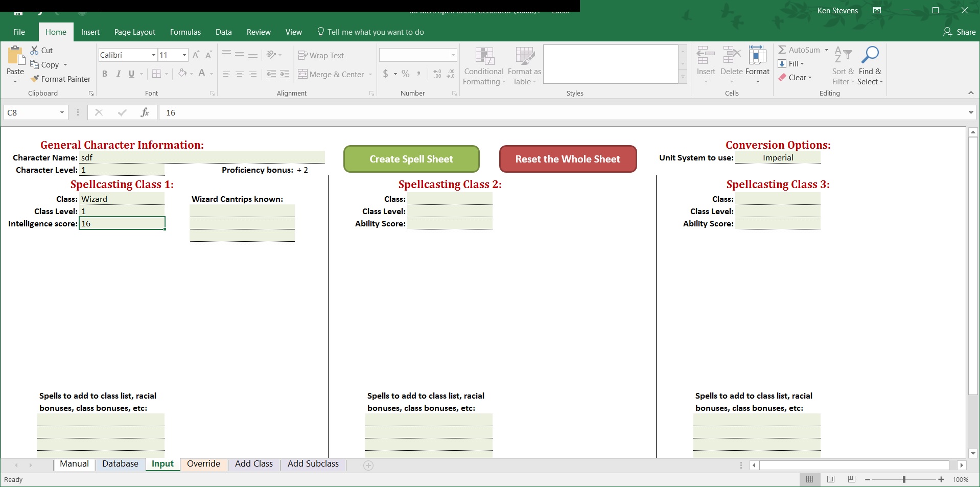Image resolution: width=980 pixels, height=487 pixels.
Task: Click the Increase Font Size icon
Action: point(196,55)
